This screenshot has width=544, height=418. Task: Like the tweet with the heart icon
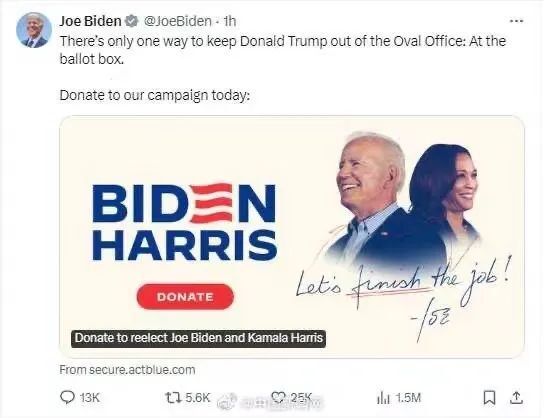pyautogui.click(x=278, y=397)
